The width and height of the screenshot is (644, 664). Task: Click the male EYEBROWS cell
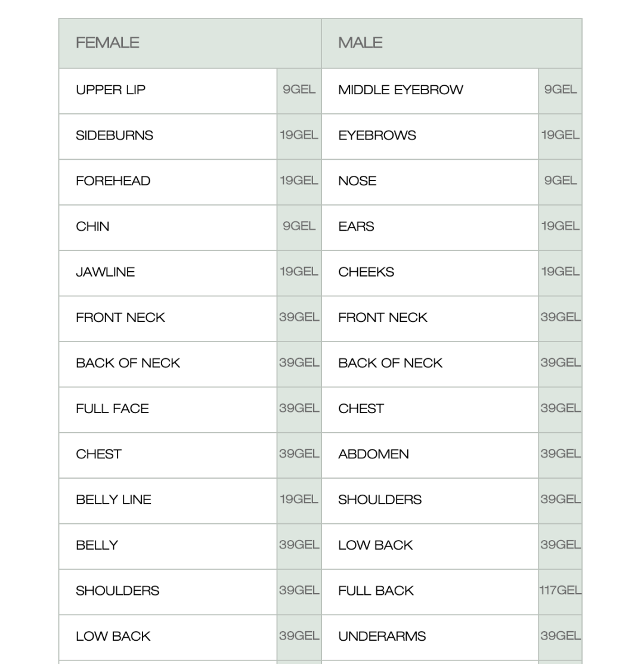point(430,136)
